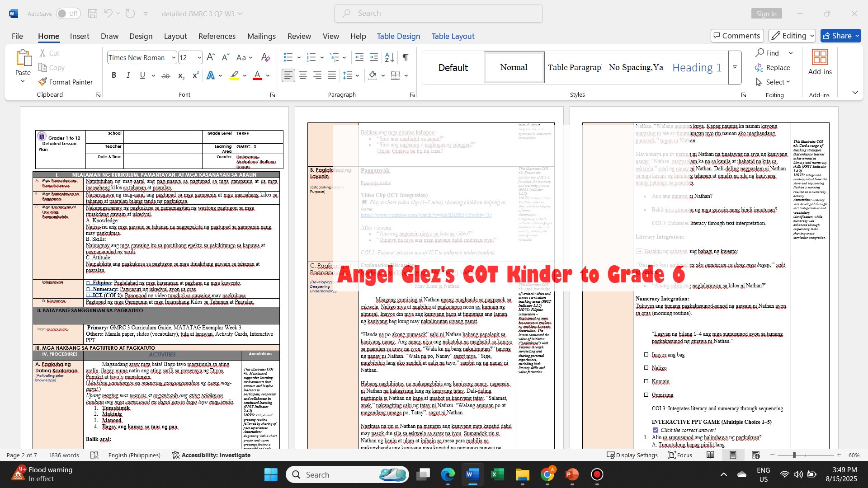Click the title bar Search box
The height and width of the screenshot is (488, 868).
pyautogui.click(x=438, y=14)
